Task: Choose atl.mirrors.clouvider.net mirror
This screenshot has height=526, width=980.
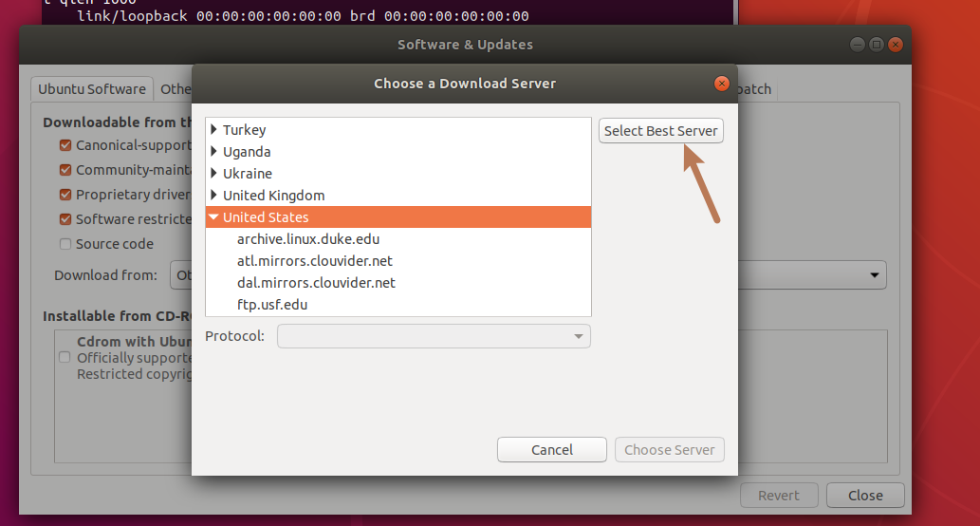Action: click(398, 261)
